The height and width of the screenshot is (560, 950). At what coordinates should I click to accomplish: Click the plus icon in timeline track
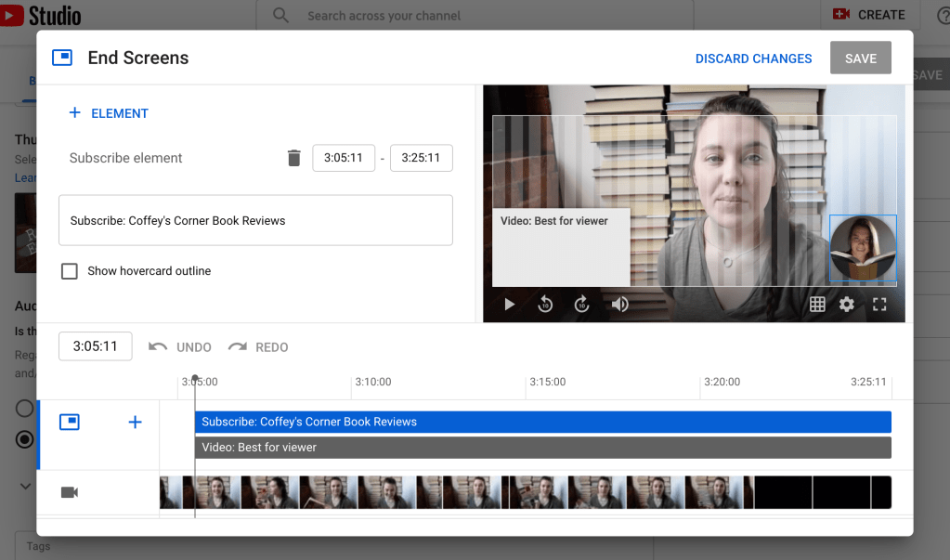pyautogui.click(x=135, y=423)
